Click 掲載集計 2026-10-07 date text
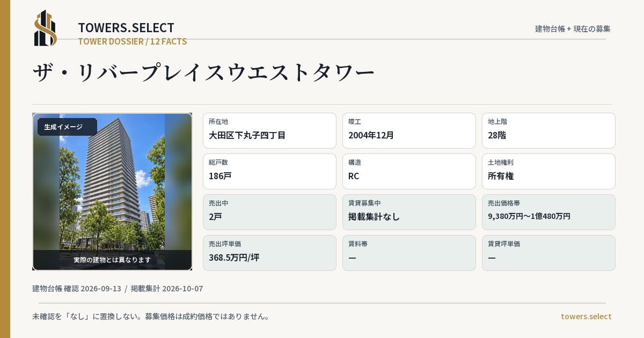Viewport: 644px width, 338px height. 167,289
